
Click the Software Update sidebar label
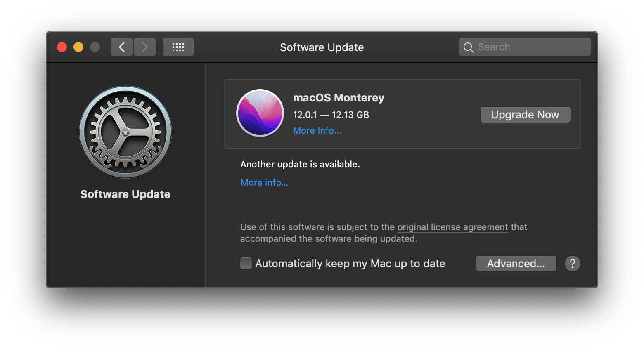[125, 194]
